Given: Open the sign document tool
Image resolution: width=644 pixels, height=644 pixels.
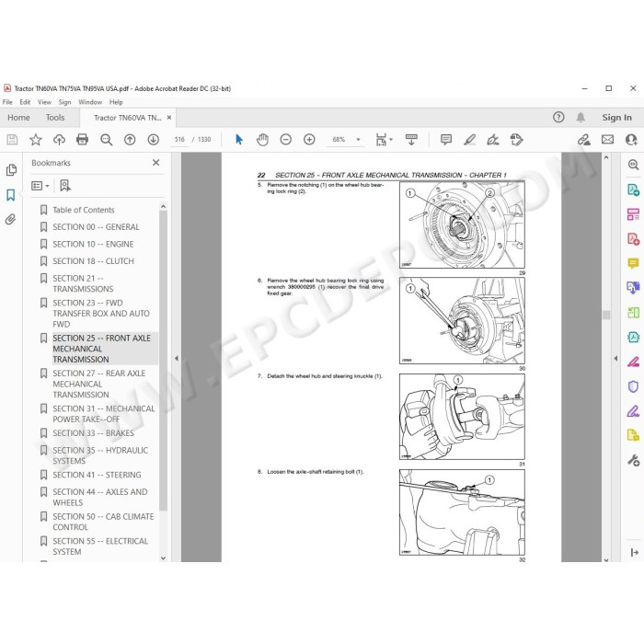Looking at the screenshot, I should 493,140.
